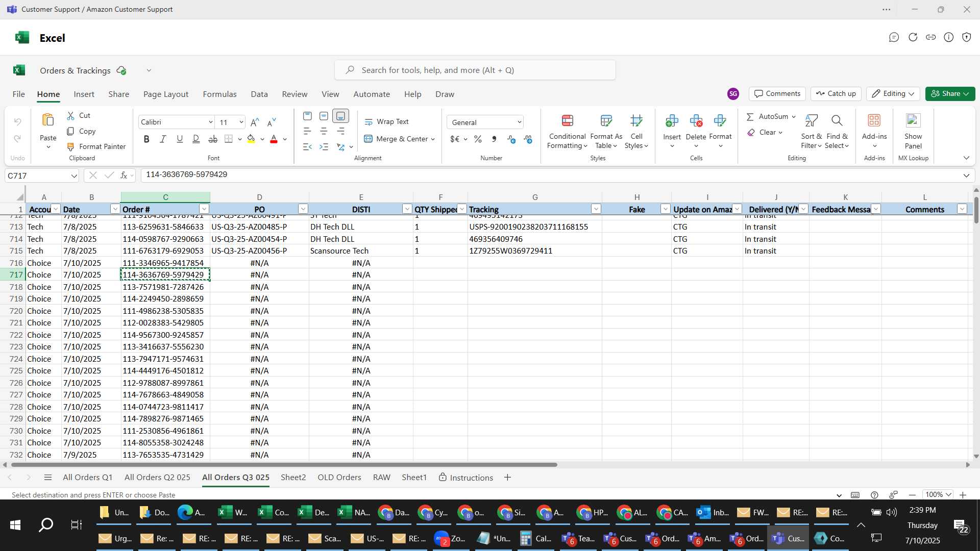Apply Strikethrough formatting
This screenshot has height=551, width=980.
point(213,139)
